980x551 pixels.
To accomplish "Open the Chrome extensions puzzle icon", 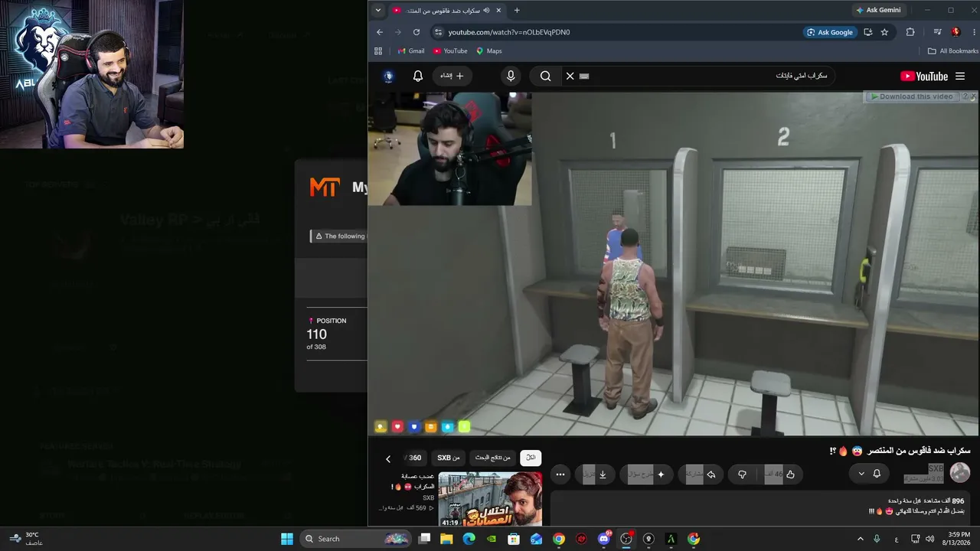I will [x=910, y=32].
